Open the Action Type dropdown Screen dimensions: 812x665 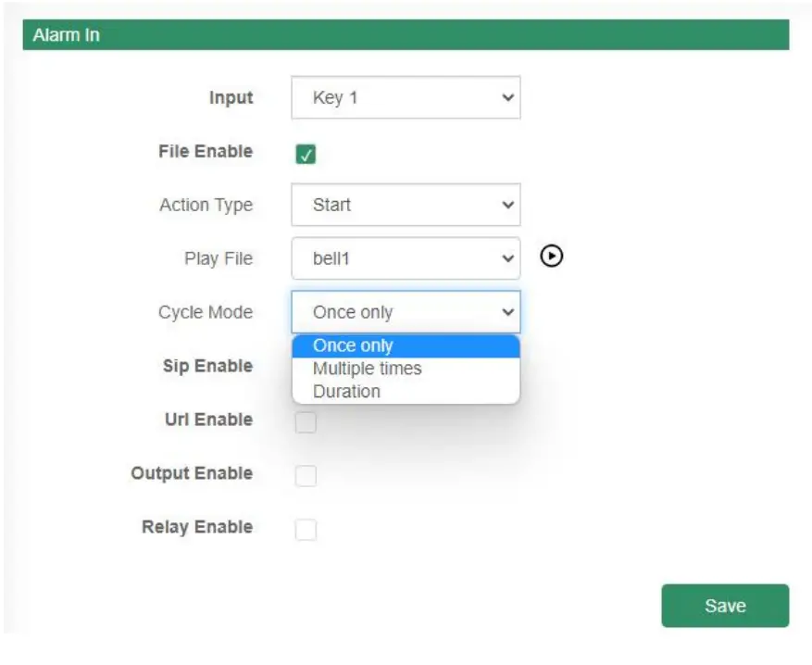(406, 205)
